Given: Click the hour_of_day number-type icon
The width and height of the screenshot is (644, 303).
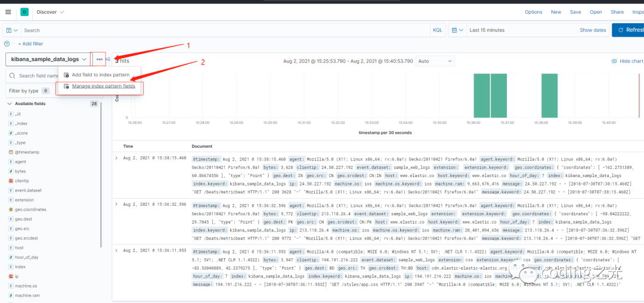Looking at the screenshot, I should 11,258.
